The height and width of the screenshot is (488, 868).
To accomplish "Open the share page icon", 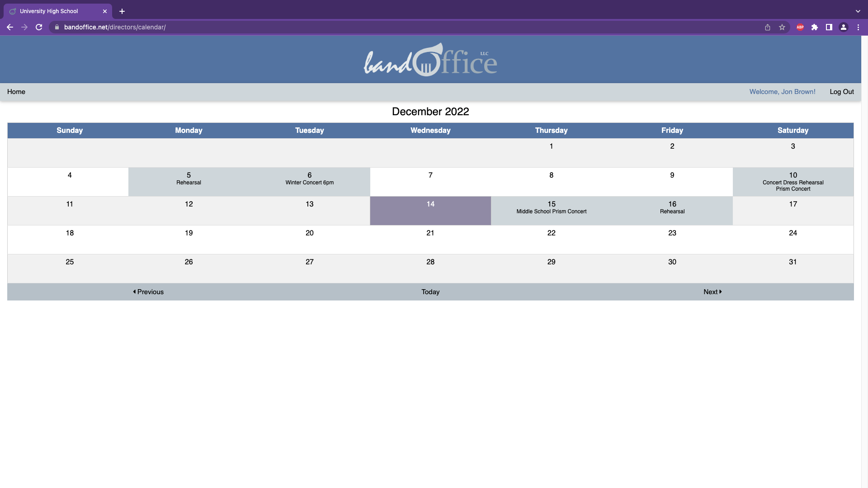I will tap(768, 27).
